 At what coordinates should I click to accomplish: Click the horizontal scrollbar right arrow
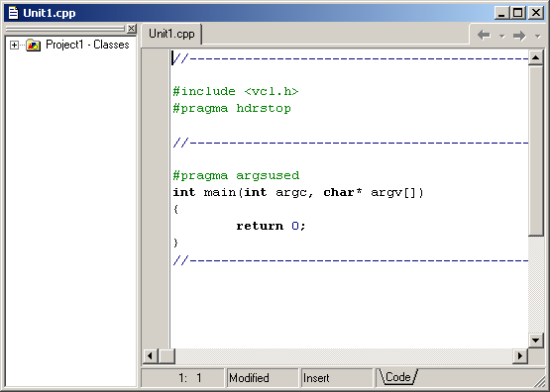(520, 356)
